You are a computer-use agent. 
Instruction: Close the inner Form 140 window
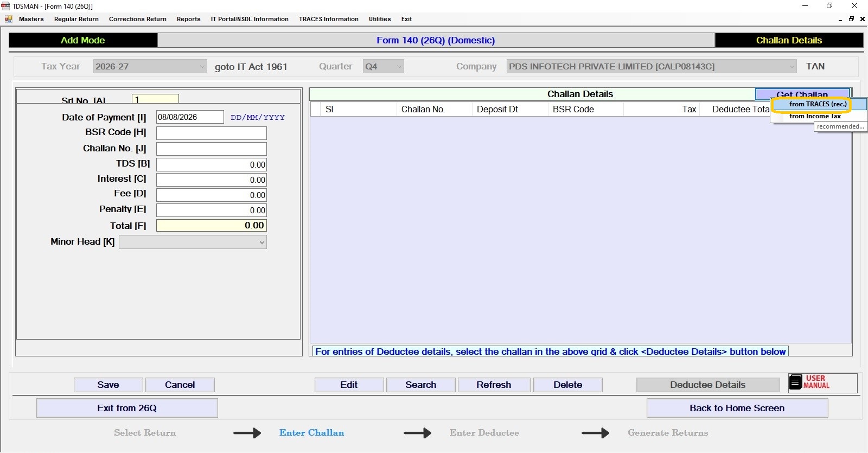pos(862,19)
